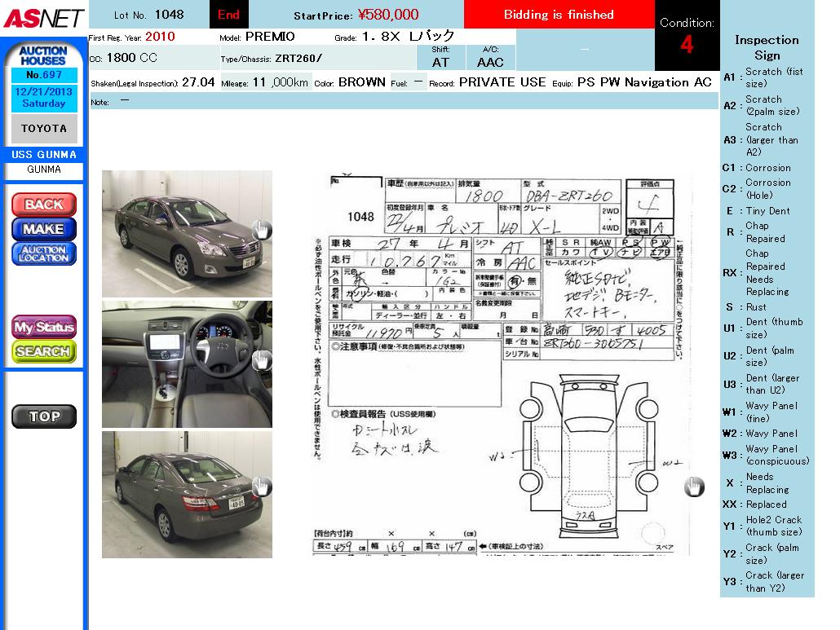This screenshot has width=840, height=630.
Task: Select the TOYOTA maker label
Action: point(44,129)
